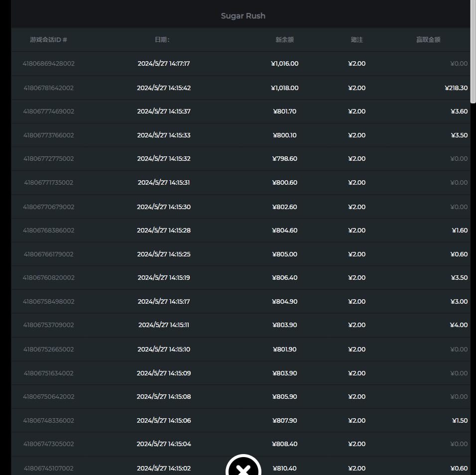476x475 pixels.
Task: Click the ¥2.00 bet in the 14:17:17 row
Action: click(x=357, y=63)
